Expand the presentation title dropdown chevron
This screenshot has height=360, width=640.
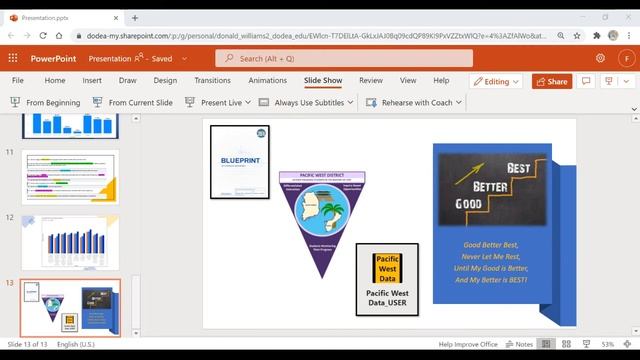point(184,58)
